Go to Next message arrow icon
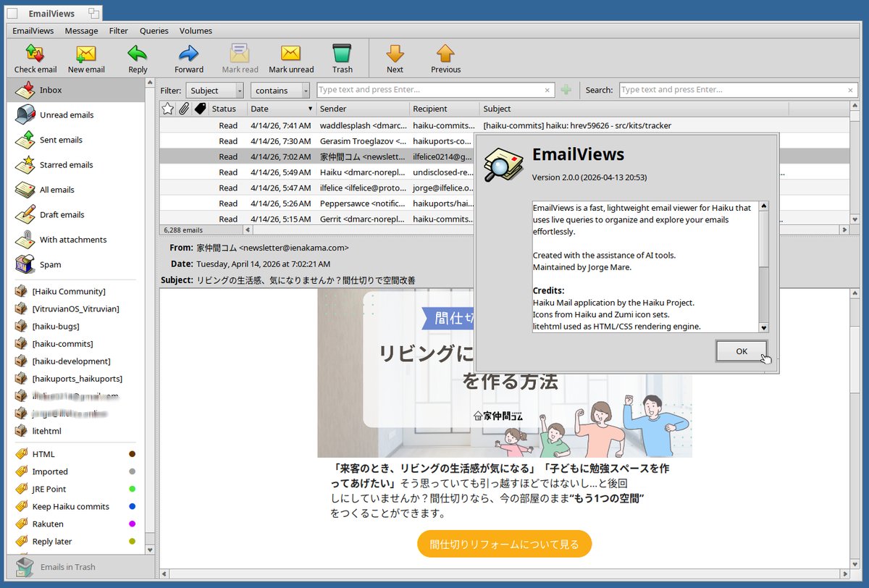The image size is (869, 588). (395, 54)
